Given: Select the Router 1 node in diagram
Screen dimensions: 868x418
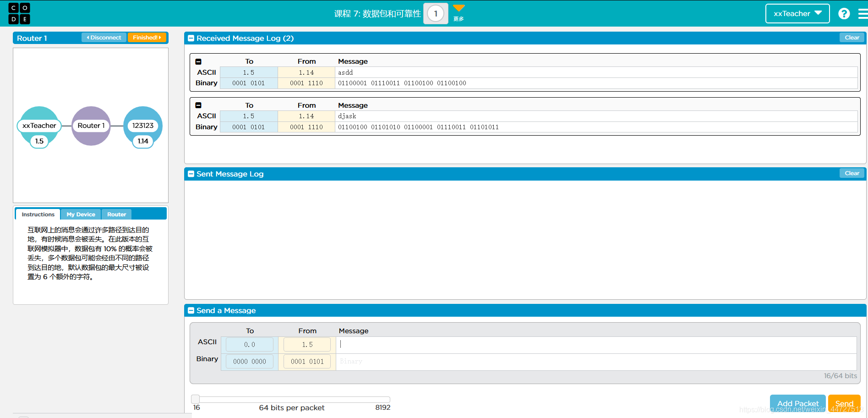Looking at the screenshot, I should pos(91,126).
